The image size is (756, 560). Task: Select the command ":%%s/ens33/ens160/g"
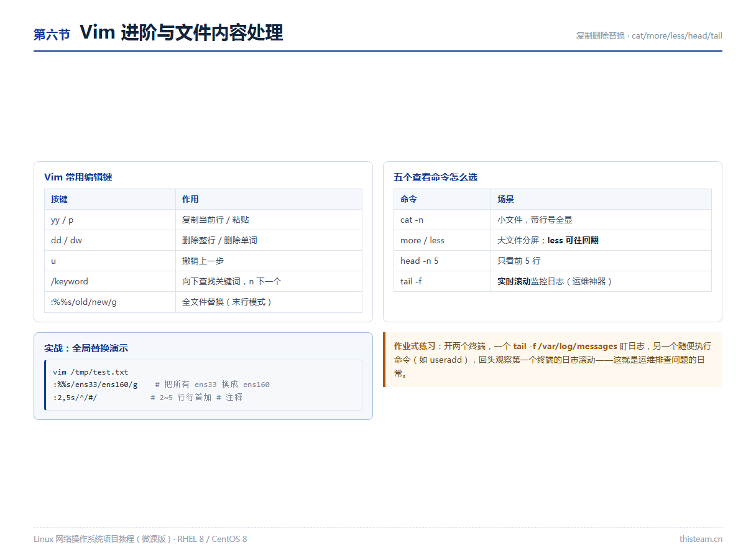tap(96, 385)
